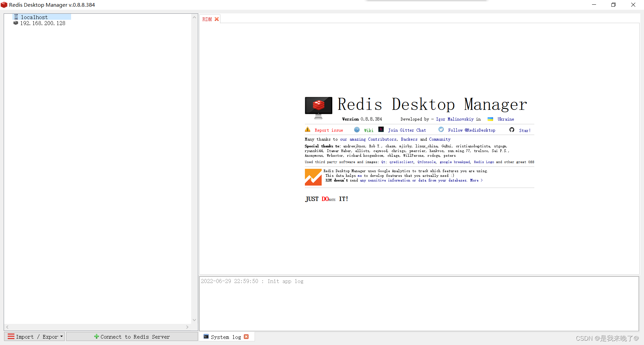Close the RDM tab with red X
Screen dimensions: 644x345
tap(217, 19)
